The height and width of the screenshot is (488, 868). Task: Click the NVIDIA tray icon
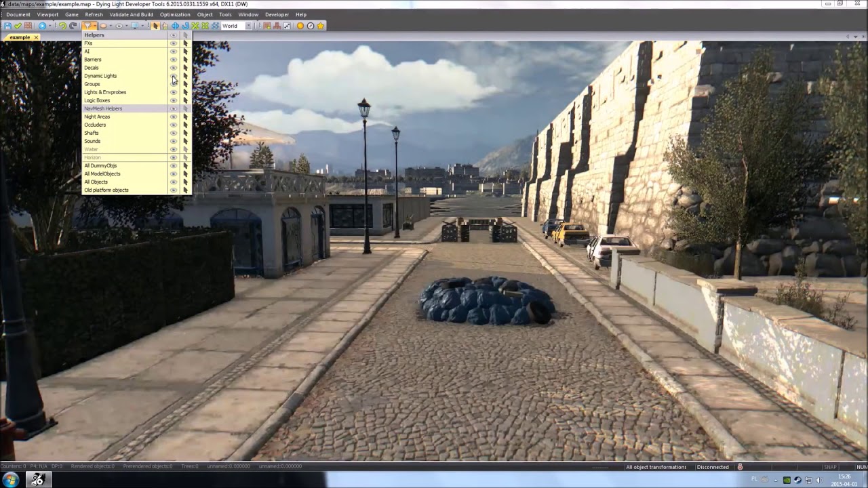tap(787, 480)
